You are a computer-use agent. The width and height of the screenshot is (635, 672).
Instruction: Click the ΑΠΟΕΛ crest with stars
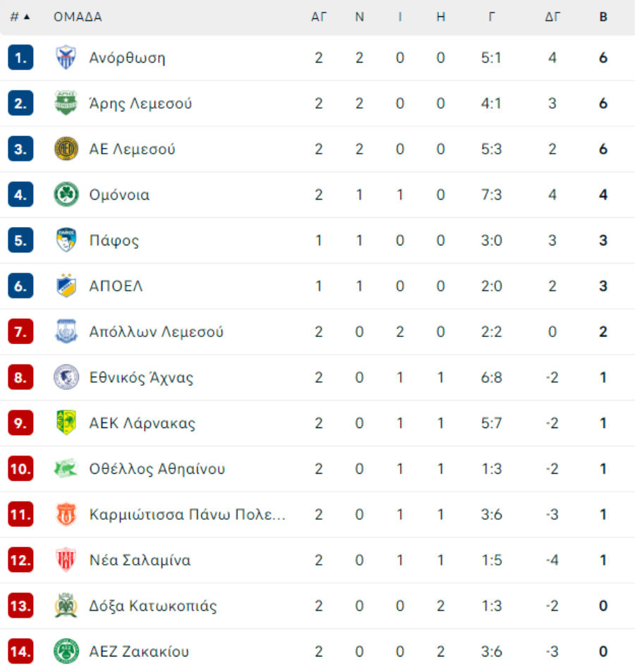pos(66,286)
